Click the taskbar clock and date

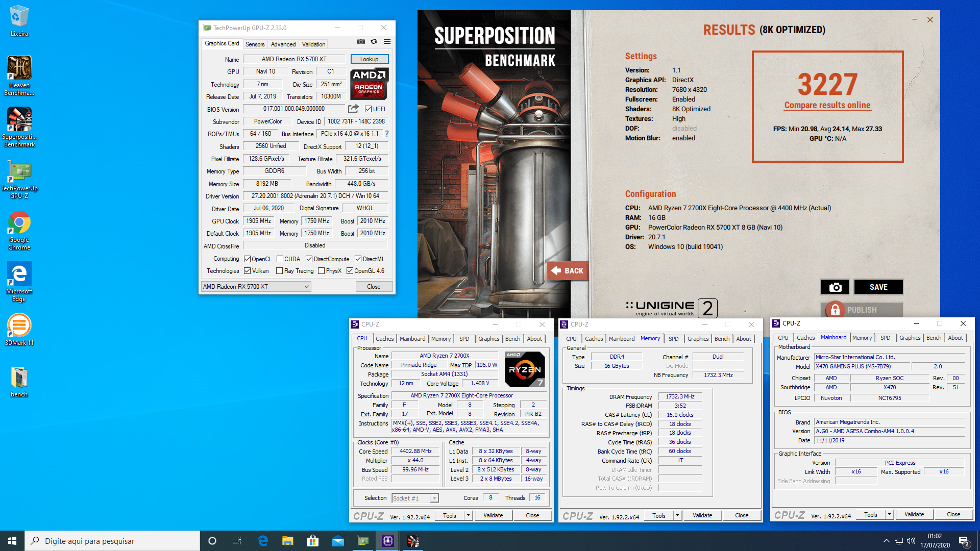point(935,541)
